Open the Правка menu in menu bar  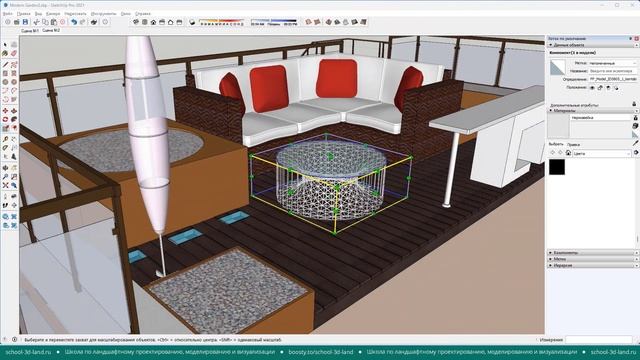coord(23,13)
